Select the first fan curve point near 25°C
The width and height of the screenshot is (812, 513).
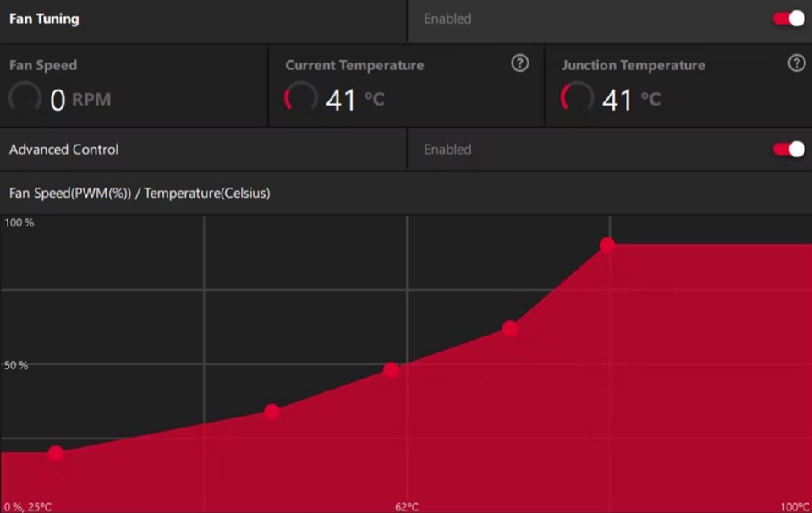click(x=56, y=454)
